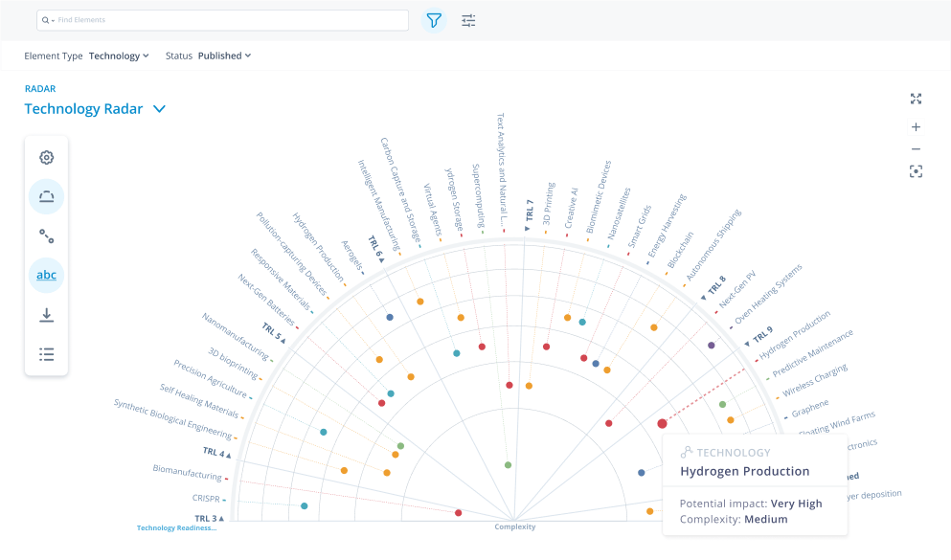This screenshot has width=951, height=560.
Task: Select the 3D bioprinting label
Action: [x=233, y=363]
